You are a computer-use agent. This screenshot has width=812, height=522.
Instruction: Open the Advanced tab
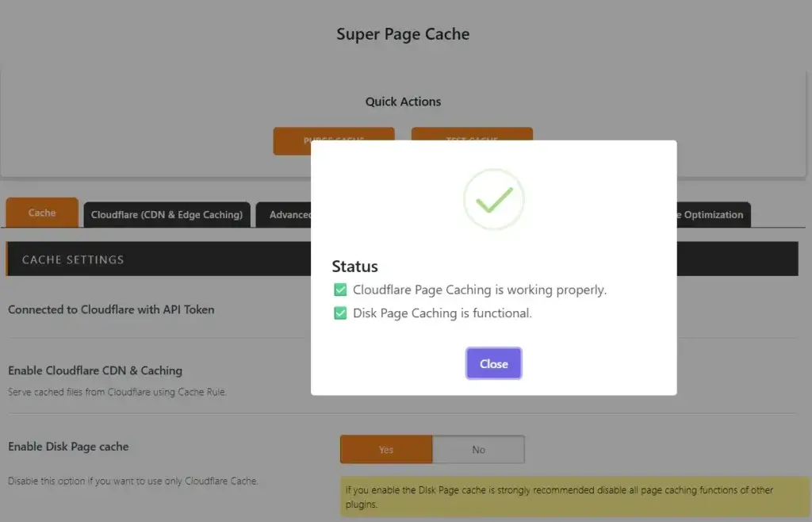click(284, 214)
